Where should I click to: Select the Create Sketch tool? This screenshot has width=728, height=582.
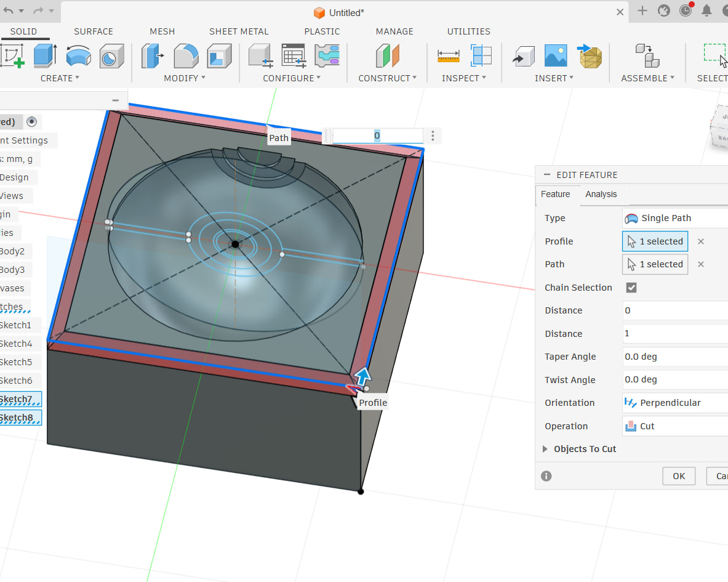pyautogui.click(x=12, y=56)
